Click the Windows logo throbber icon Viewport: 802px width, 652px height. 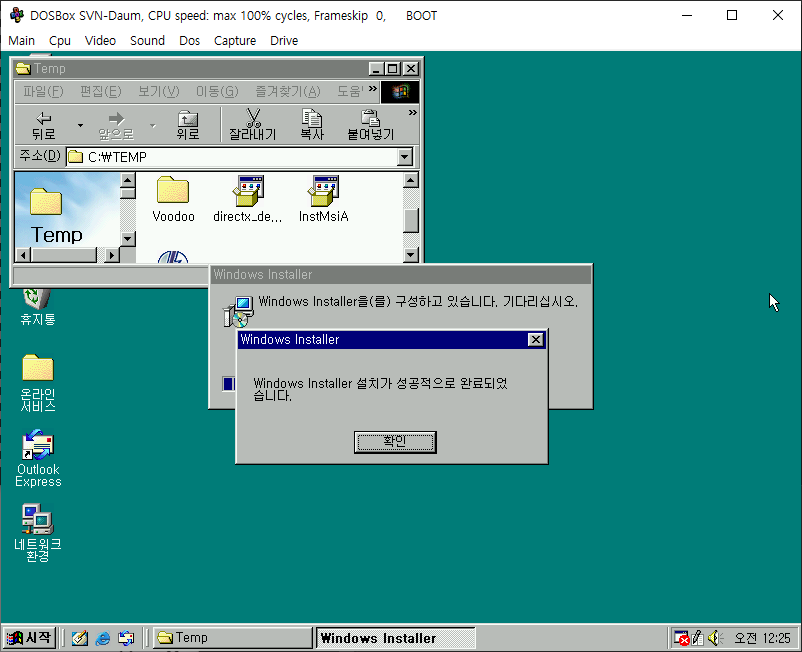pos(400,92)
